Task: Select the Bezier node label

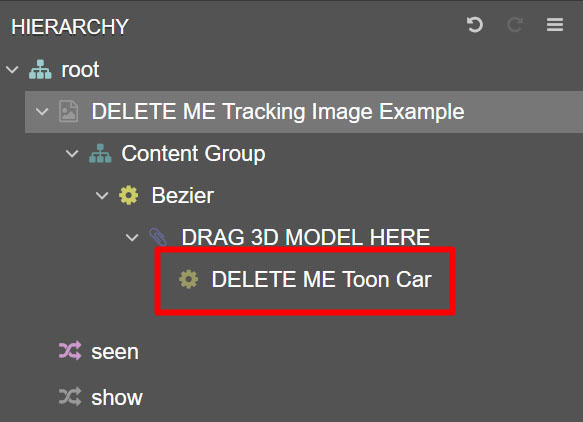Action: pos(183,195)
